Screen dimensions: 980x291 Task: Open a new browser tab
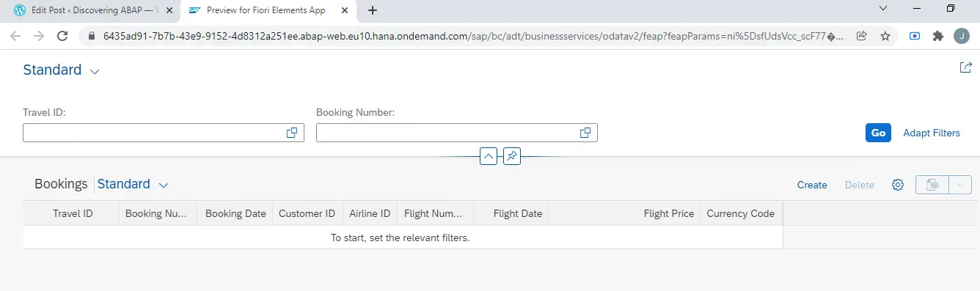pyautogui.click(x=373, y=10)
